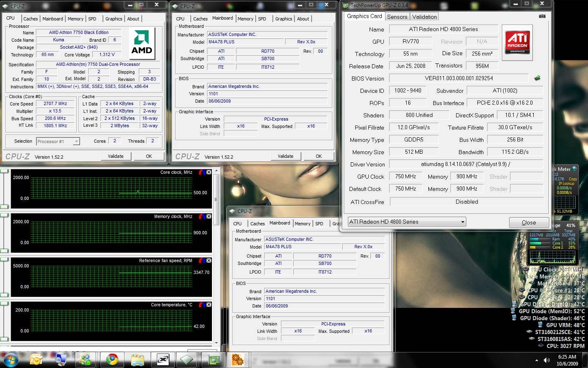Click the magnet icon on Reference fan speed graph
Viewport: 588px width, 368px height.
[x=202, y=261]
